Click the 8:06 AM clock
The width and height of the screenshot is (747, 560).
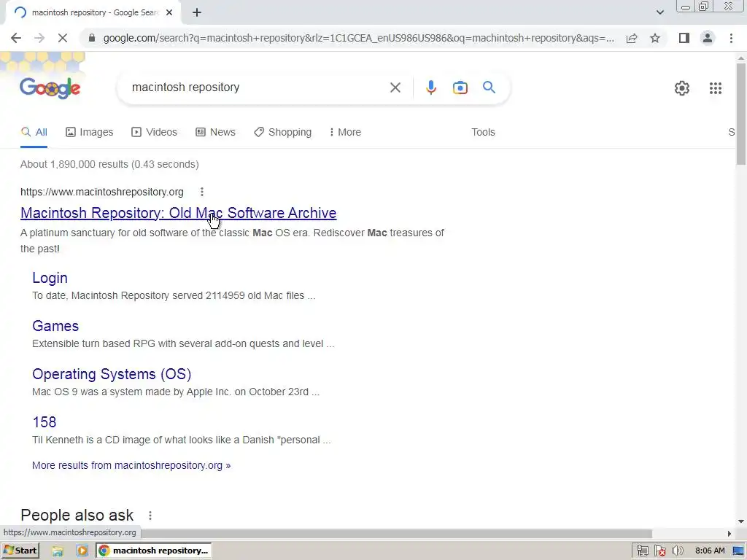[x=710, y=551]
